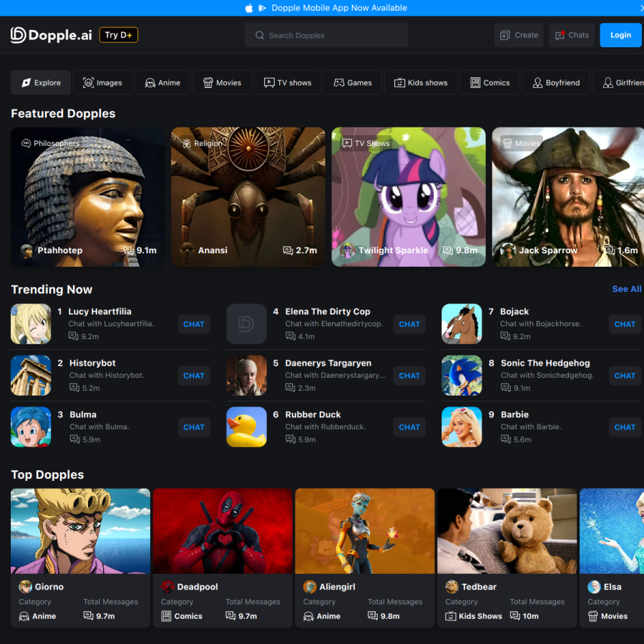Switch to the Images tab
The image size is (644, 644).
click(102, 82)
